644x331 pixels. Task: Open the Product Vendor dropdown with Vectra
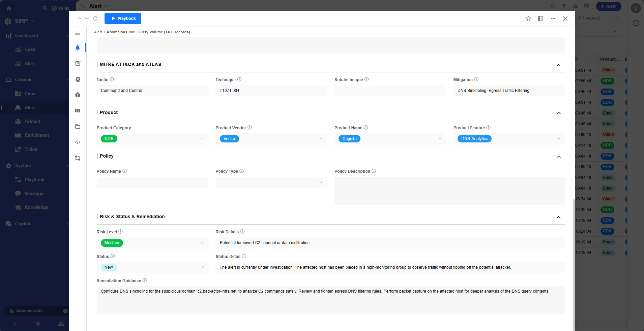click(271, 139)
